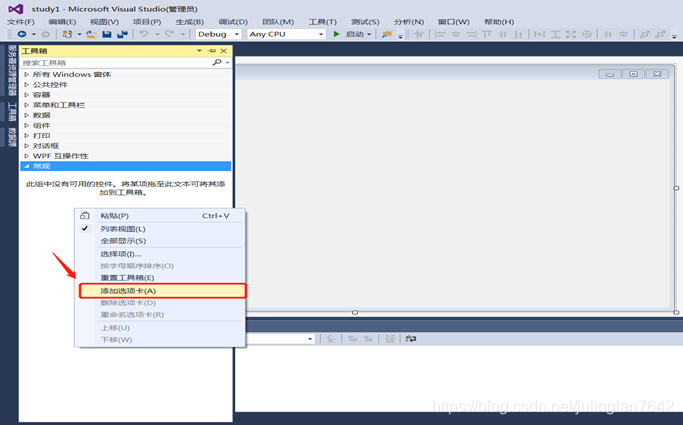The width and height of the screenshot is (683, 425).
Task: Toggle the 列表视图(L) checked menu item
Action: click(161, 229)
